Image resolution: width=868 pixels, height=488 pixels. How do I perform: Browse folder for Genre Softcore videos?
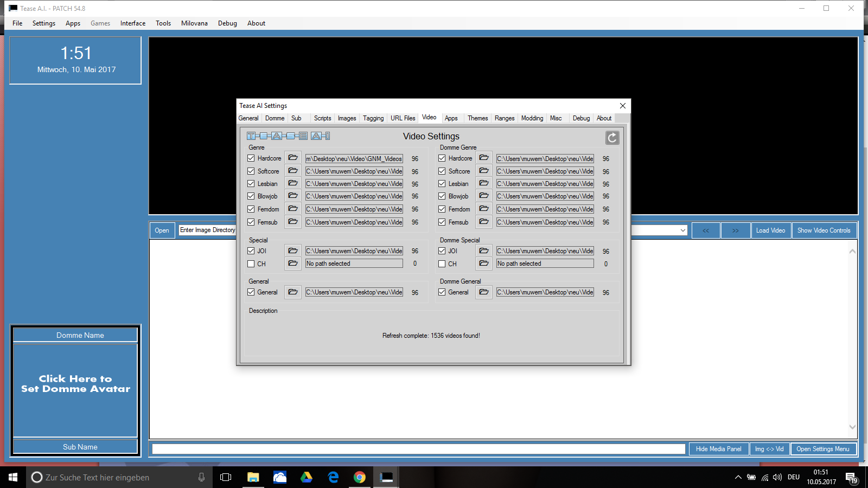pos(293,171)
